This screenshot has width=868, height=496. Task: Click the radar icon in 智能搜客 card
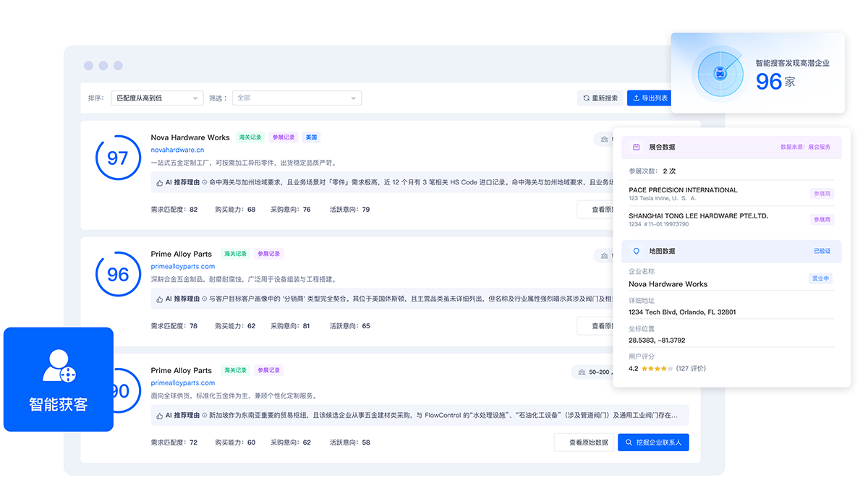720,74
